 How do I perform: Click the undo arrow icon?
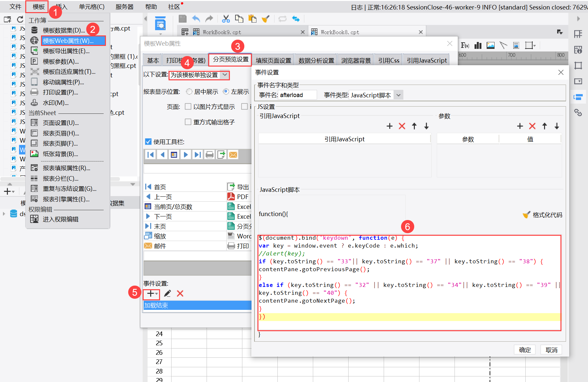196,19
